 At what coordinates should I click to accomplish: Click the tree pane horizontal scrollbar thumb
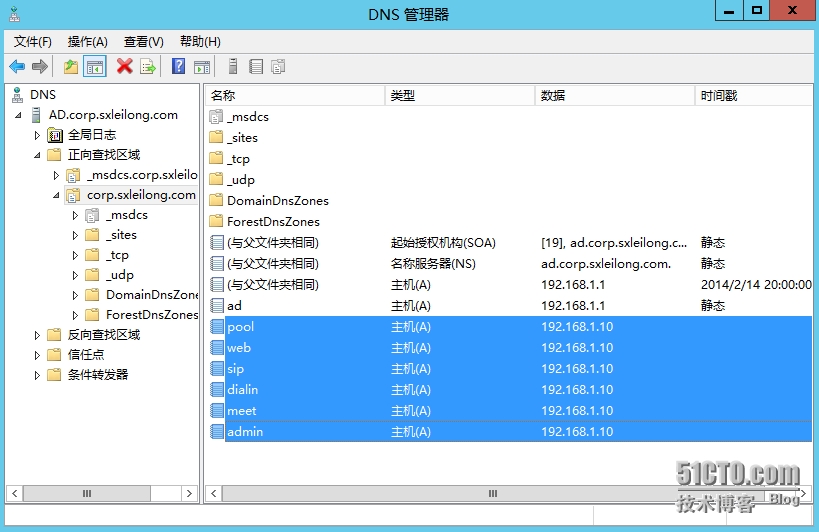87,493
